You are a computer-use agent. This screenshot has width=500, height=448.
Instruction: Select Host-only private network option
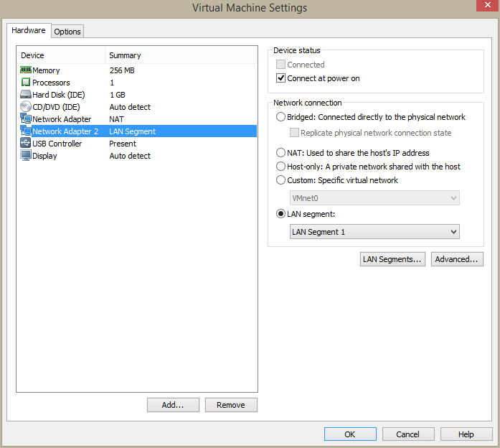point(280,167)
